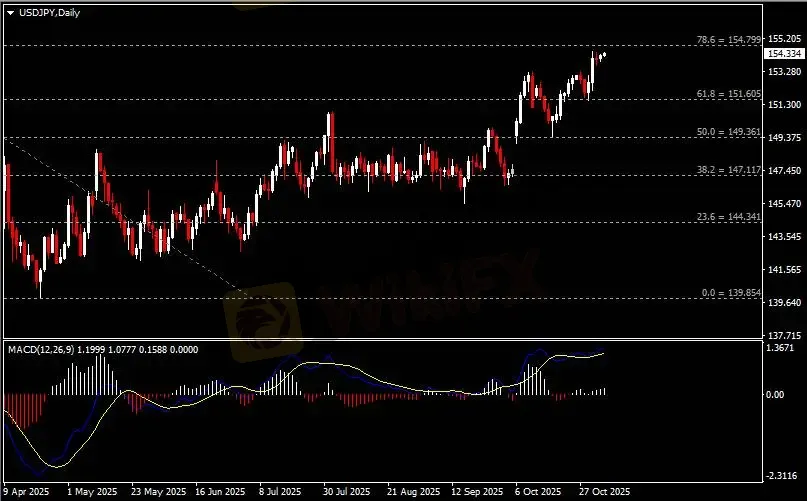Viewport: 807px width, 501px height.
Task: Click the triangle arrow beside USDJPY,Daily
Action: (10, 10)
